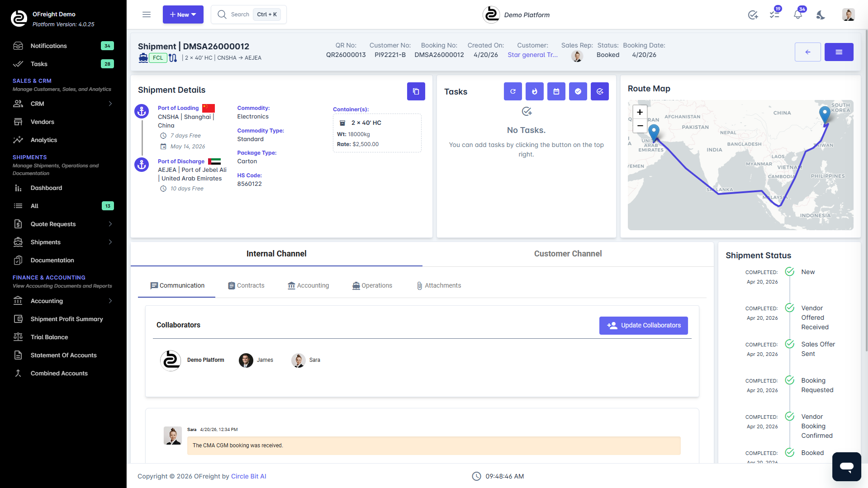
Task: Open the calendar icon in Tasks
Action: click(556, 91)
